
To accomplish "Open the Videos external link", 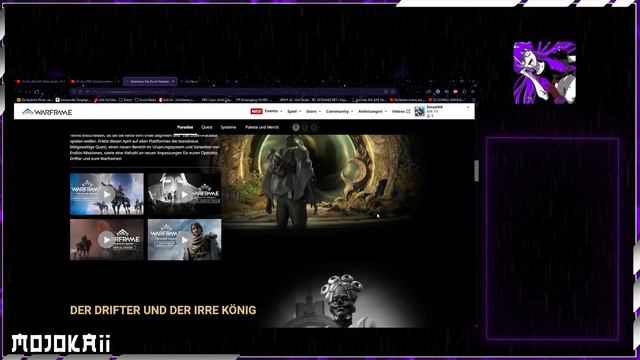I will tap(401, 111).
